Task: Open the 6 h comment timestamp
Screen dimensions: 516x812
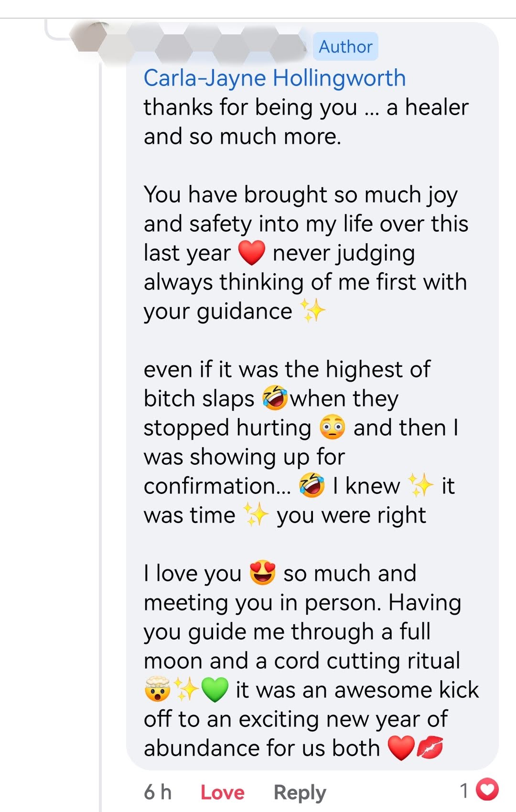Action: (158, 792)
